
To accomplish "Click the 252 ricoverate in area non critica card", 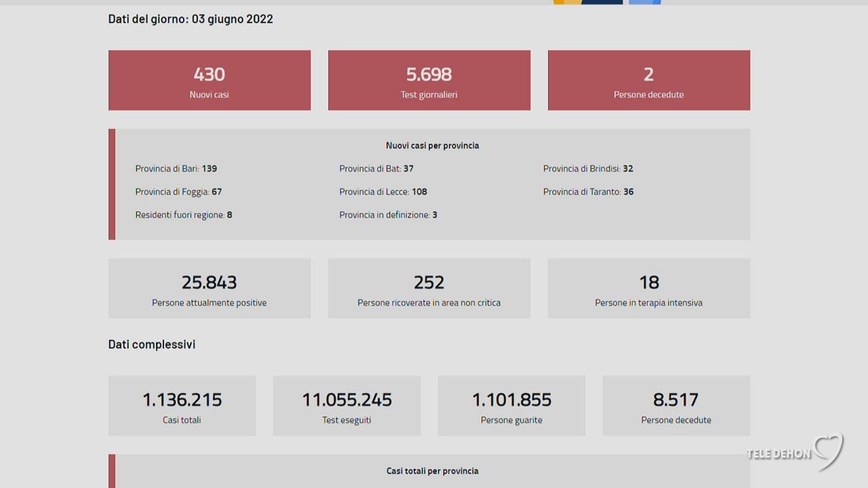I will (429, 288).
